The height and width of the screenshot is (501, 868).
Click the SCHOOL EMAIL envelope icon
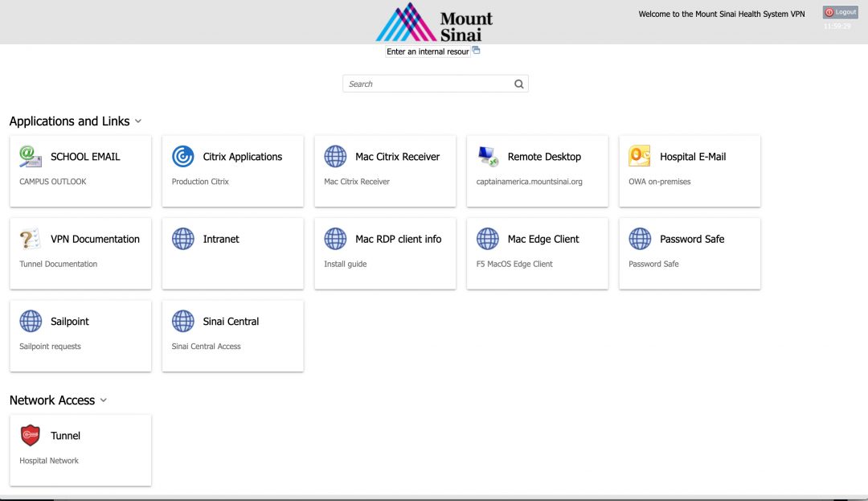(x=31, y=156)
